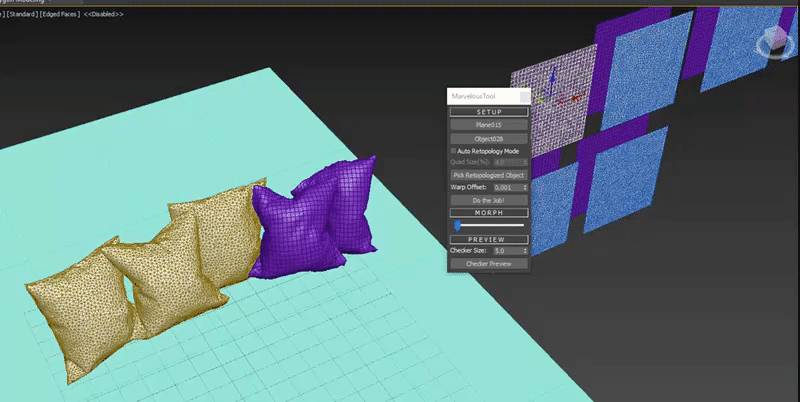This screenshot has height=402, width=800.
Task: Click the Object028 pick button
Action: pyautogui.click(x=489, y=139)
